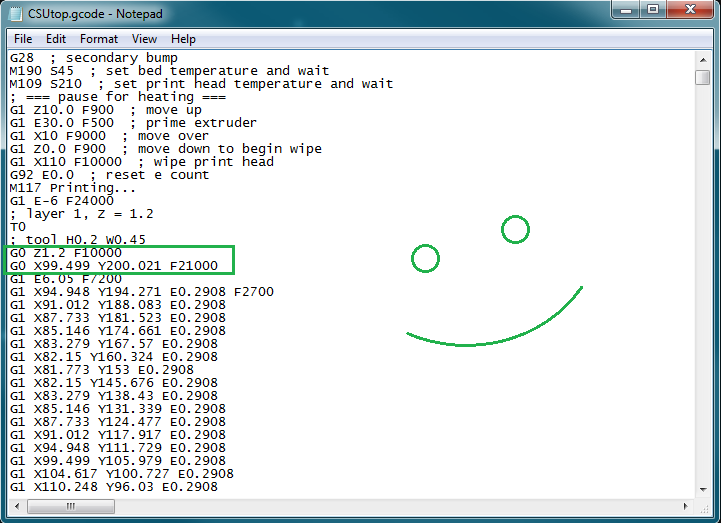This screenshot has height=523, width=721.
Task: Click the 'M109 S210' print head temperature line
Action: [x=201, y=84]
